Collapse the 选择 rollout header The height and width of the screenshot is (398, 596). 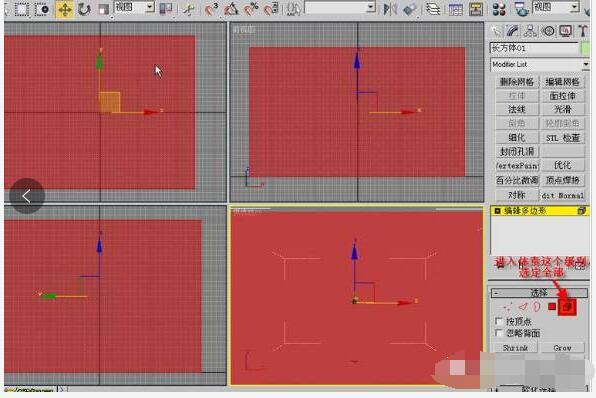coord(539,292)
